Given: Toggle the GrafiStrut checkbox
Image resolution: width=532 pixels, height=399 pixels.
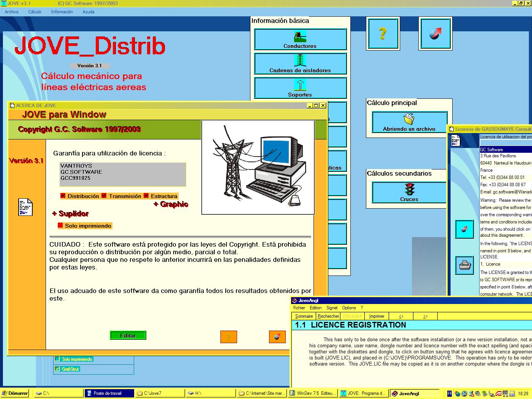Looking at the screenshot, I should pyautogui.click(x=57, y=369).
